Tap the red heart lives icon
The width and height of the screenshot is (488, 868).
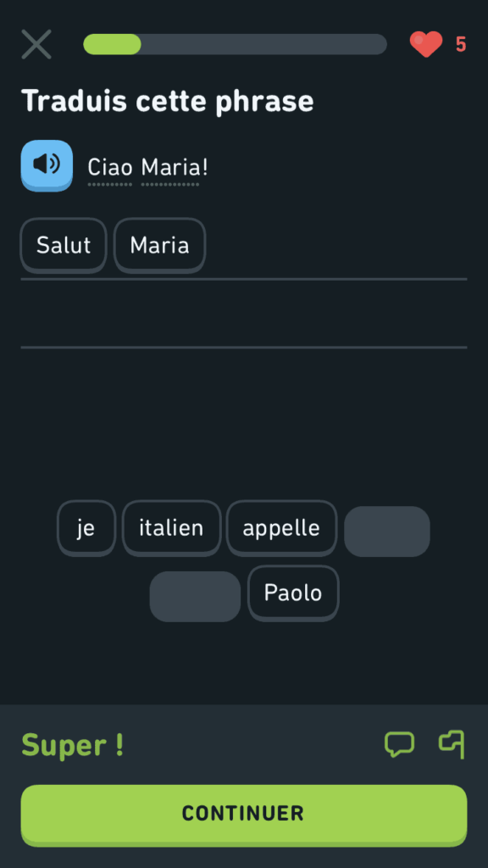click(x=426, y=44)
